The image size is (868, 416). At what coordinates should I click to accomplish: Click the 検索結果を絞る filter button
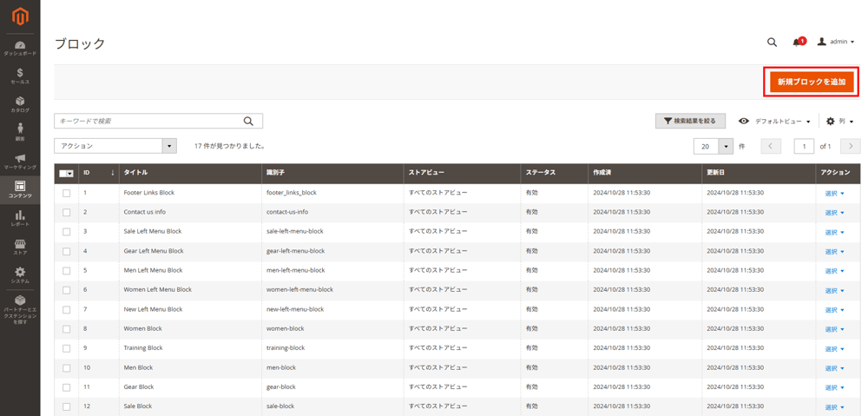[690, 121]
